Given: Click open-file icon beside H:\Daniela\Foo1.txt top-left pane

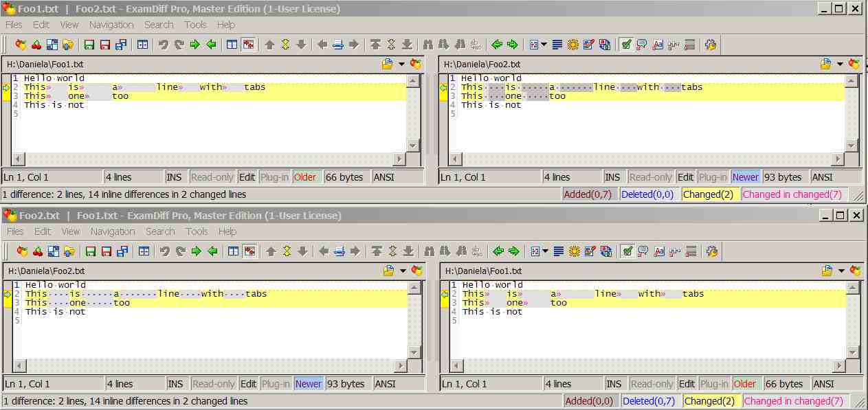Looking at the screenshot, I should point(388,64).
